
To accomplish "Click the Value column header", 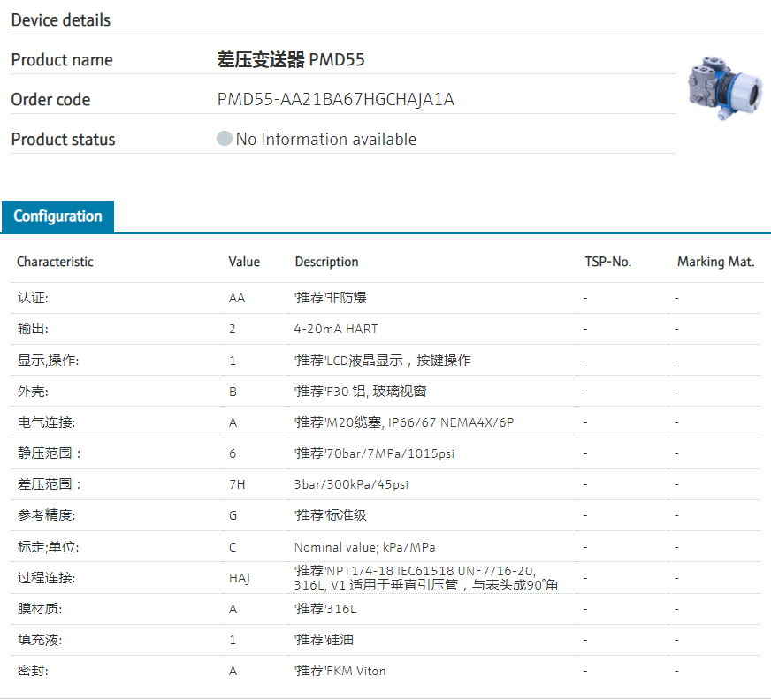I will click(244, 262).
